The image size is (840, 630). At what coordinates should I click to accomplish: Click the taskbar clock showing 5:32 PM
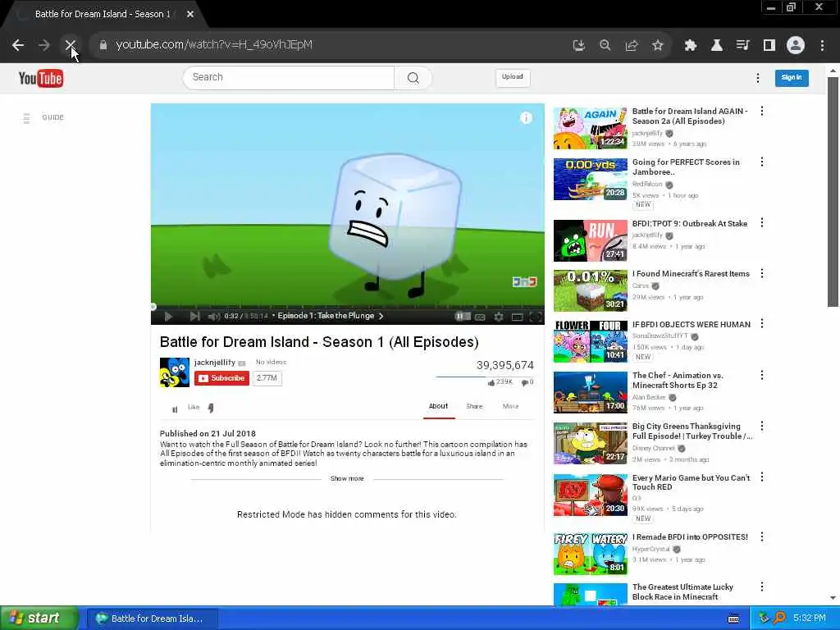(810, 619)
